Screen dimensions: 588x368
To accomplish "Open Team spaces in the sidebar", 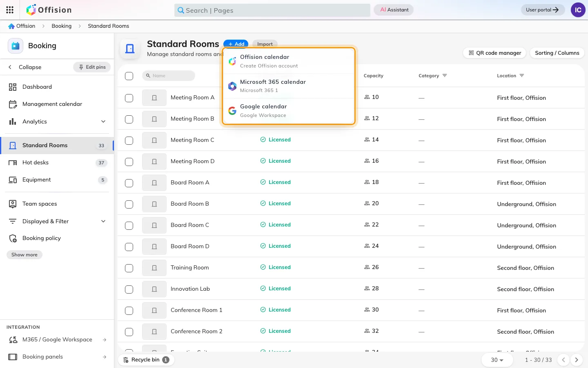I will coord(57,204).
